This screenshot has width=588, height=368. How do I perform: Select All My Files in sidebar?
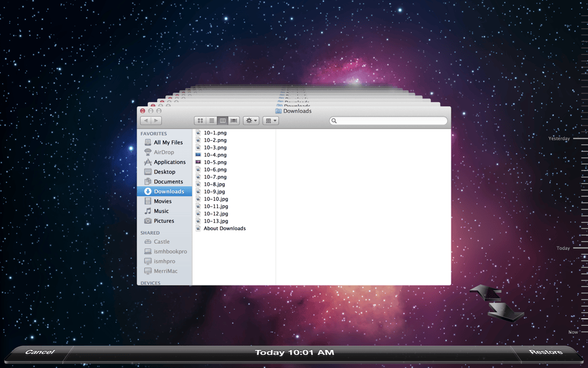click(165, 143)
